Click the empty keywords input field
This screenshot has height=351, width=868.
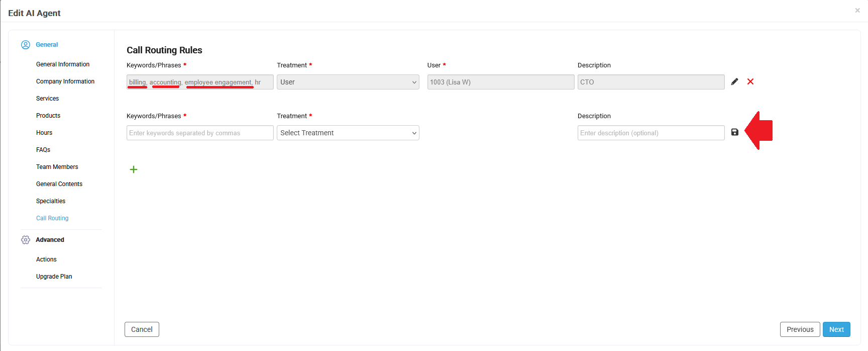(x=200, y=133)
